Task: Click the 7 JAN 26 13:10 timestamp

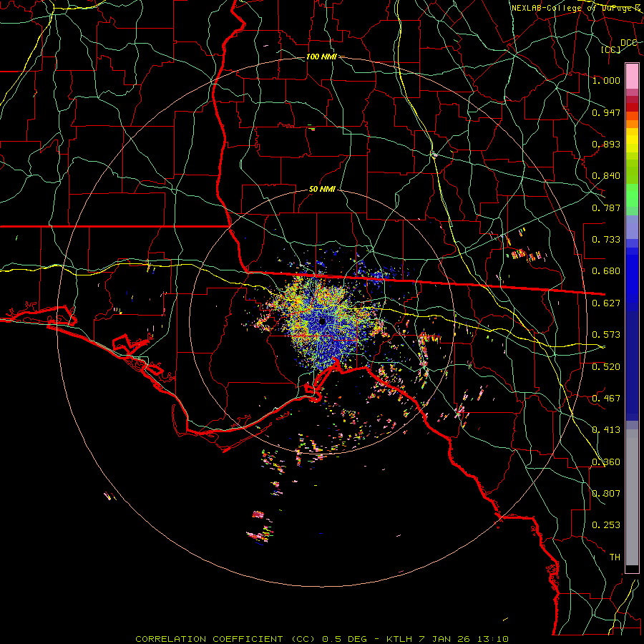Action: (x=463, y=639)
